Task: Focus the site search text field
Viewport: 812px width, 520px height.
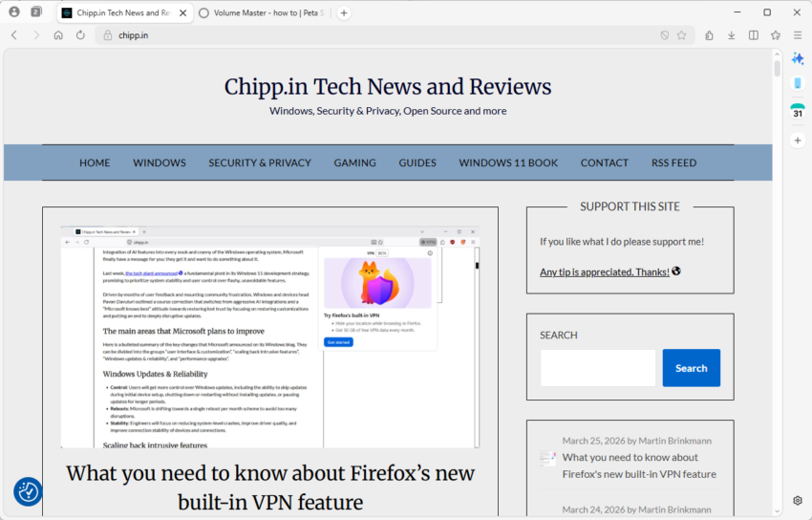Action: [x=597, y=368]
